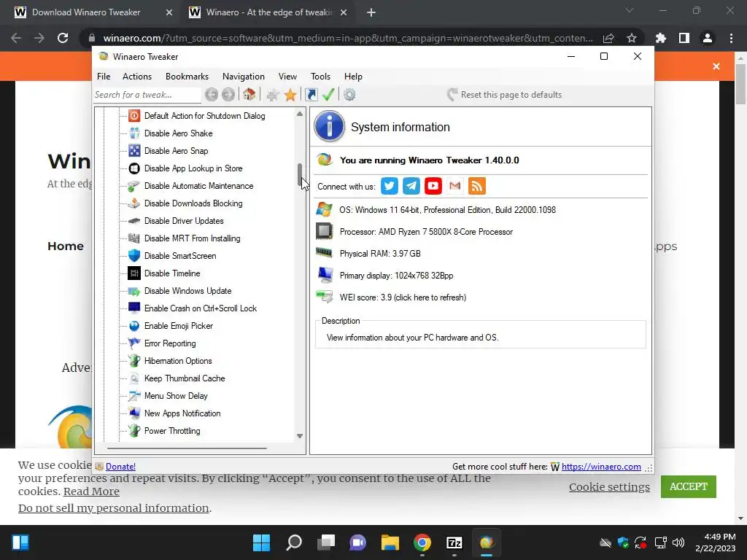Open a new Chrome tab
The width and height of the screenshot is (747, 560).
(x=371, y=12)
